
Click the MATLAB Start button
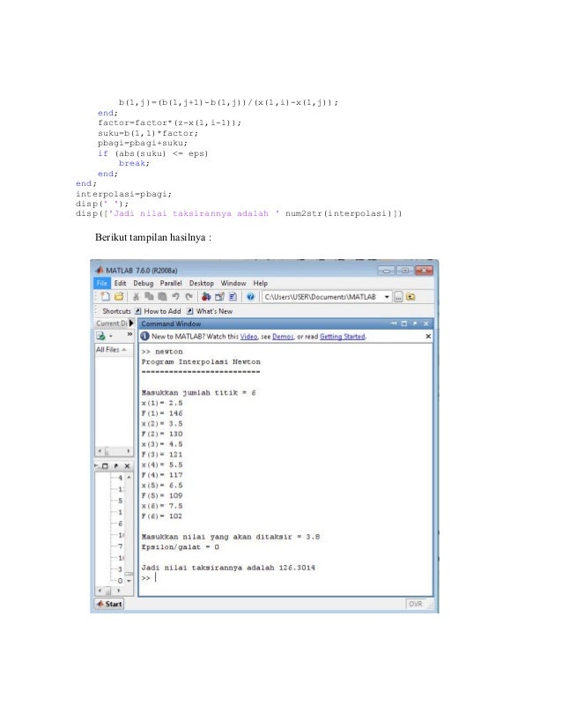109,604
